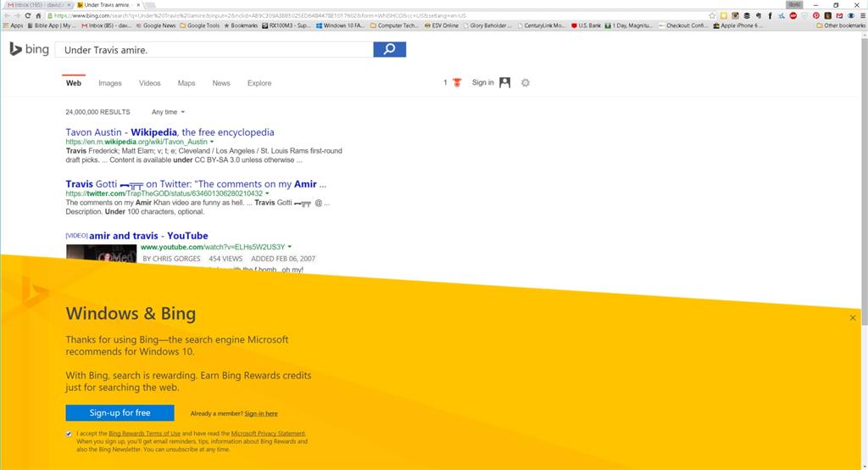
Task: Click the Evernote elephant extension icon
Action: coord(759,15)
